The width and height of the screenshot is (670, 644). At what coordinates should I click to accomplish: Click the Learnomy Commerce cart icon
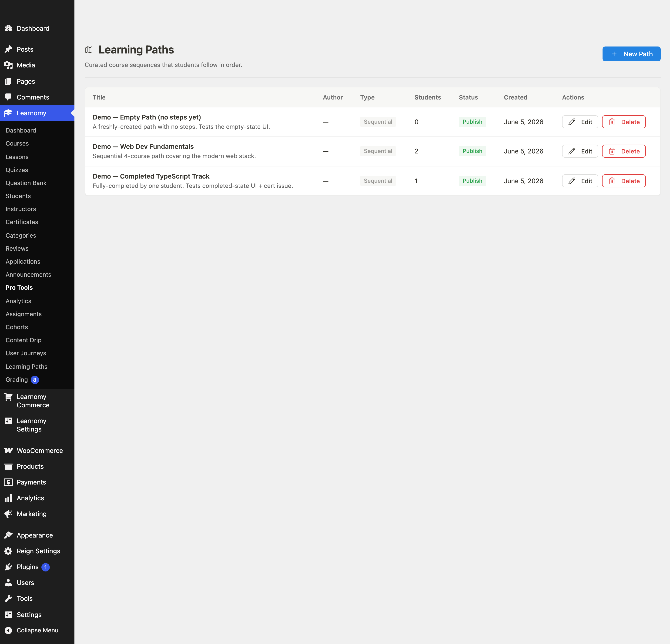(x=9, y=397)
